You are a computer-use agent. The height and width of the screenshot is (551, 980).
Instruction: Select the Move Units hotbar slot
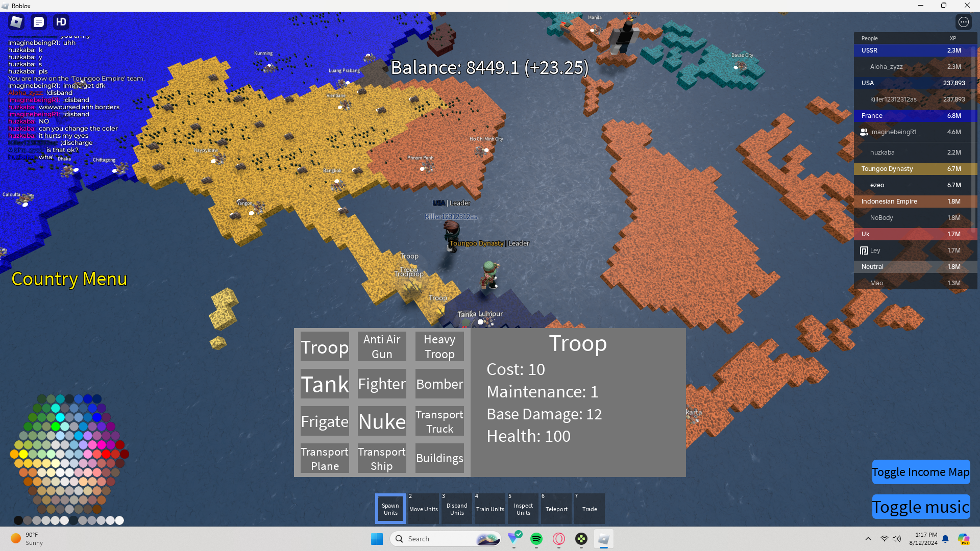(x=423, y=509)
